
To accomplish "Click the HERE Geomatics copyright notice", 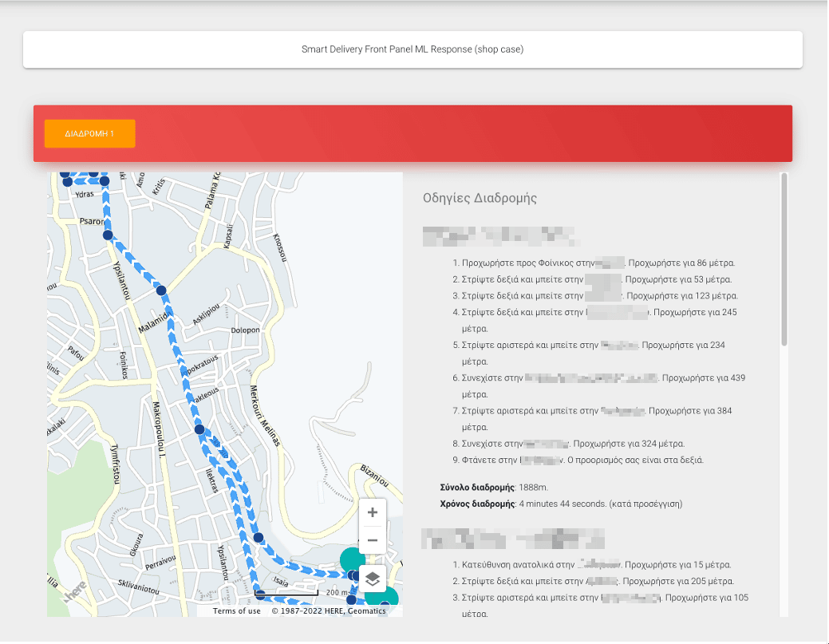I will (x=329, y=611).
